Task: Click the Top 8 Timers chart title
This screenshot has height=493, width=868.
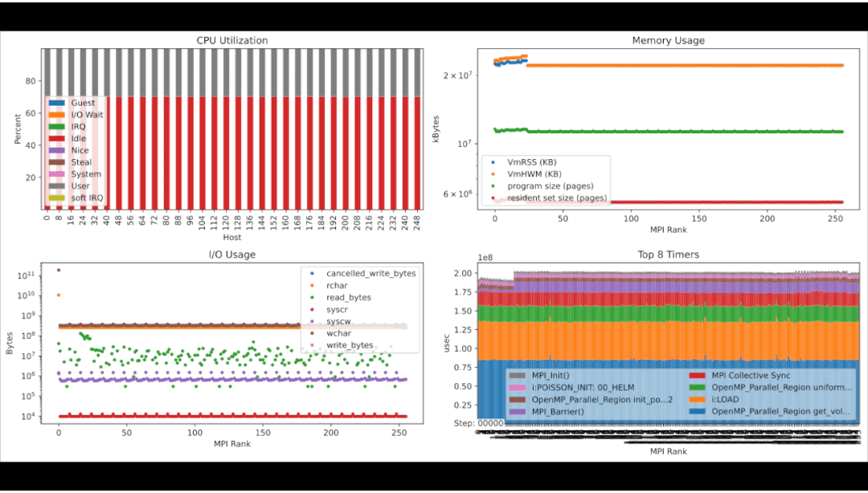Action: (668, 255)
